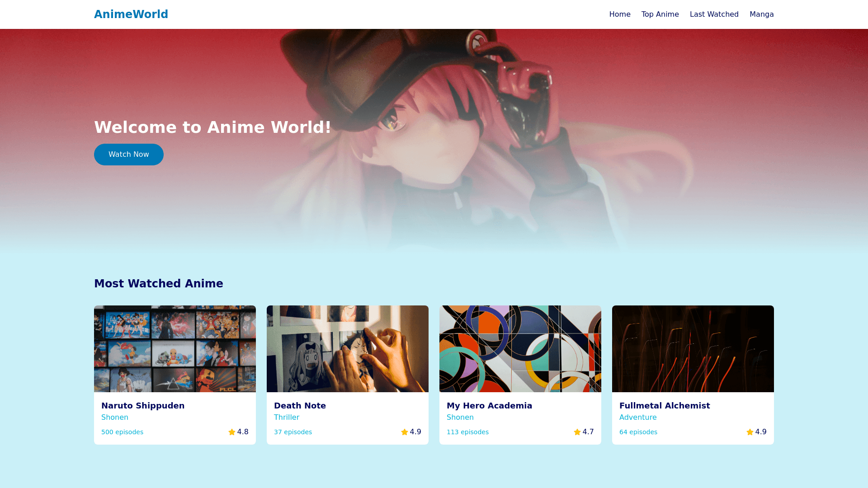This screenshot has height=488, width=868.
Task: Click the star icon on My Hero Academia card
Action: (x=577, y=432)
